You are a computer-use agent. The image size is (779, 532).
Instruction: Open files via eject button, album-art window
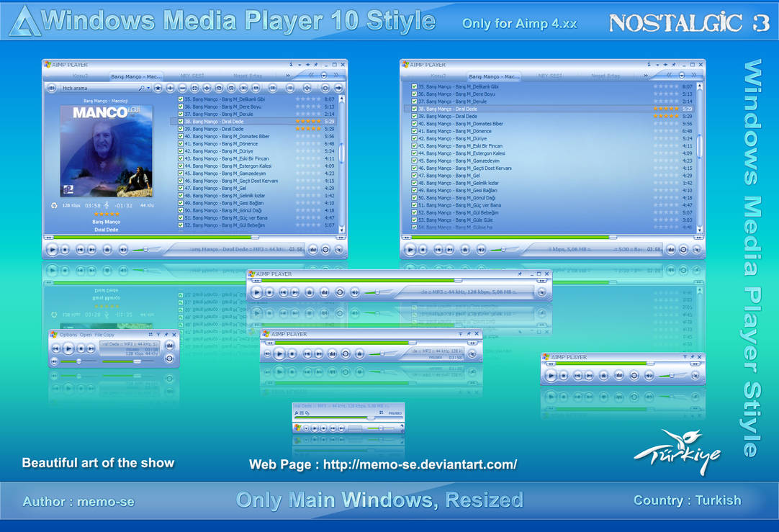107,250
